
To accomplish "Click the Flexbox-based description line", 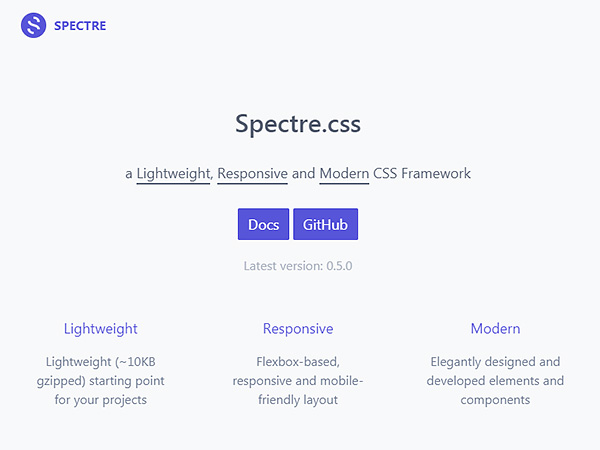I will pyautogui.click(x=298, y=362).
